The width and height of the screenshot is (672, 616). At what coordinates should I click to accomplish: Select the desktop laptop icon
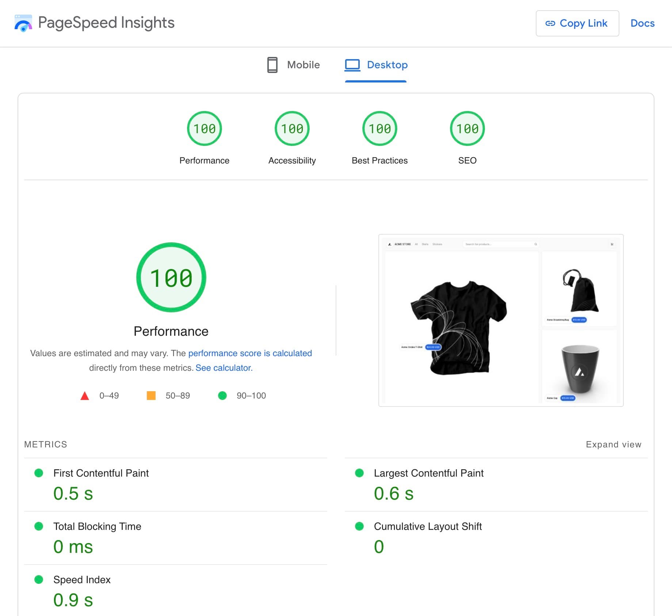coord(352,65)
